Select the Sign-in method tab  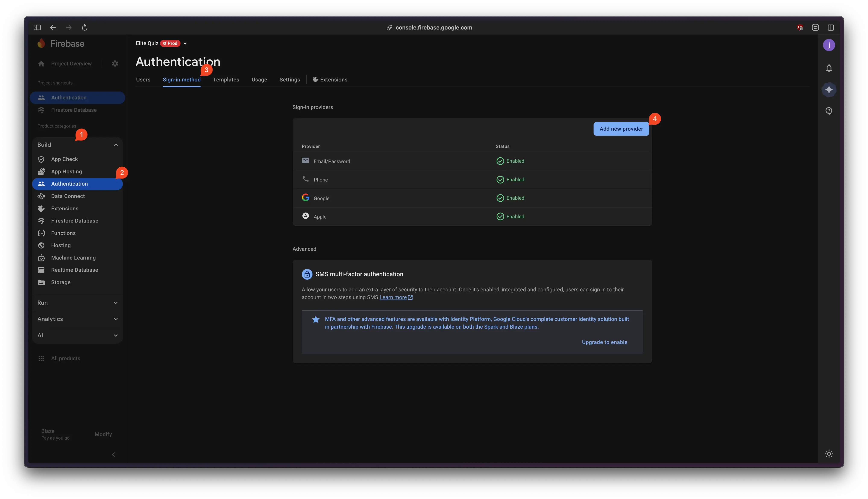182,80
